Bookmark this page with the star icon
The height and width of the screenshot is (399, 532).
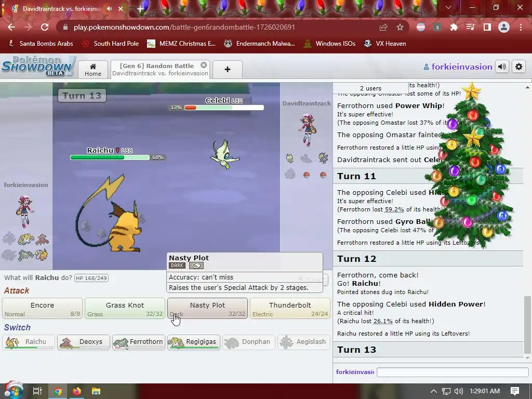point(400,27)
